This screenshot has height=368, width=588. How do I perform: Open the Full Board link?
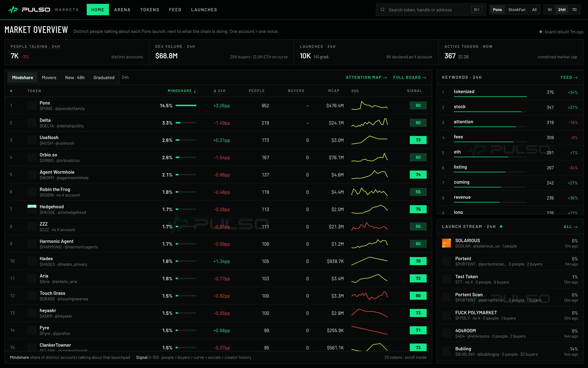(x=410, y=78)
